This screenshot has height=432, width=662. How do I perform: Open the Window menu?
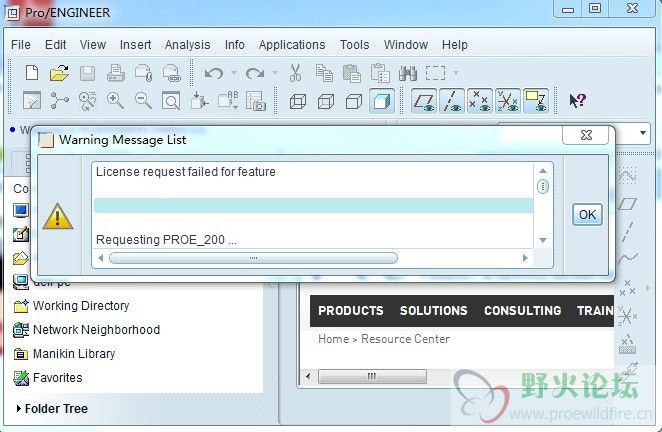(x=406, y=45)
